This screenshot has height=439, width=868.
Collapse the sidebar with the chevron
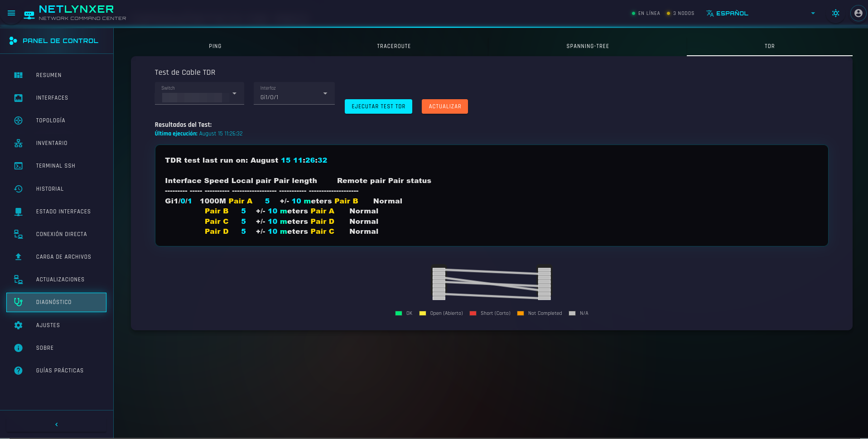click(x=57, y=425)
